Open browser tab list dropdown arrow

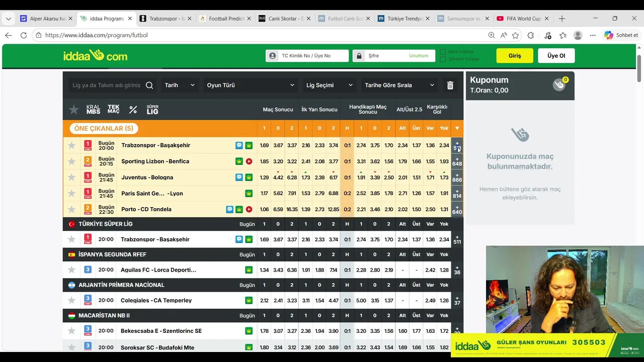click(8, 19)
